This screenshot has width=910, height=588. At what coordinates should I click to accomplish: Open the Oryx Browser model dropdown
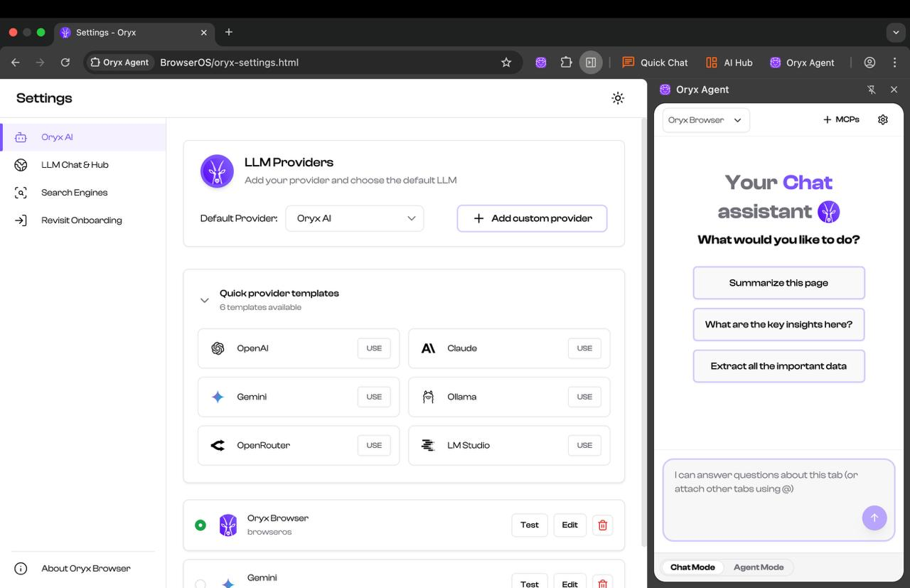click(x=705, y=119)
